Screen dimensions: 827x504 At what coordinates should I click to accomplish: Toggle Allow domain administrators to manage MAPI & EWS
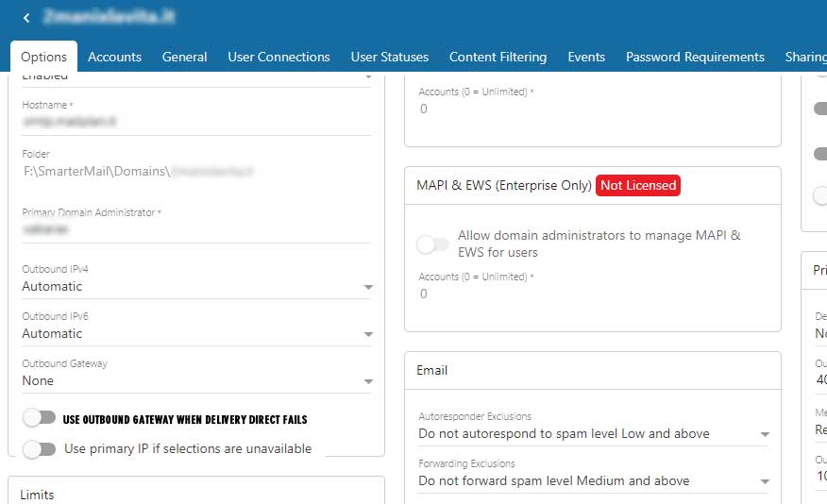(x=433, y=244)
